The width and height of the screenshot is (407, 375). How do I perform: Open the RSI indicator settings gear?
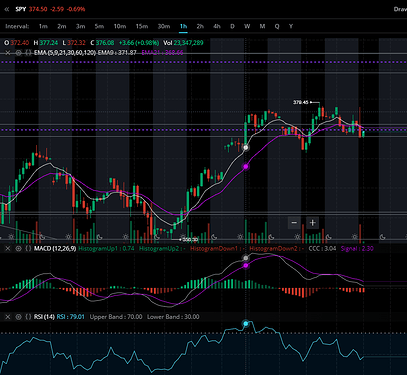click(x=19, y=317)
